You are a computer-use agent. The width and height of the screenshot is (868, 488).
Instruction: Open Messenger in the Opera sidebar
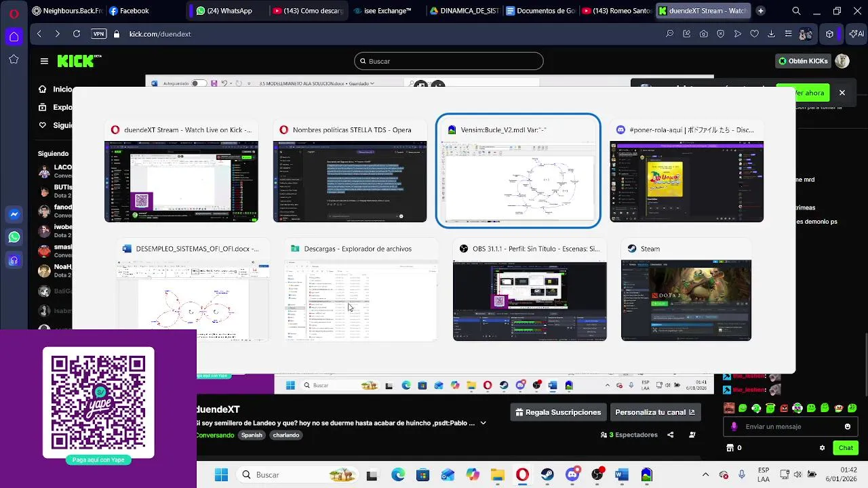14,215
